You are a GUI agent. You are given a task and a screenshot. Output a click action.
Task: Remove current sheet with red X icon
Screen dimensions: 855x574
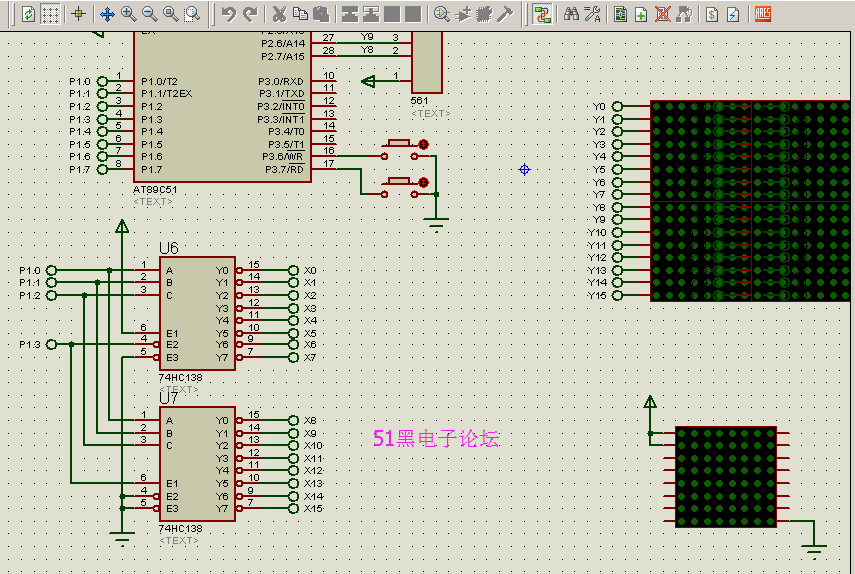click(x=663, y=14)
